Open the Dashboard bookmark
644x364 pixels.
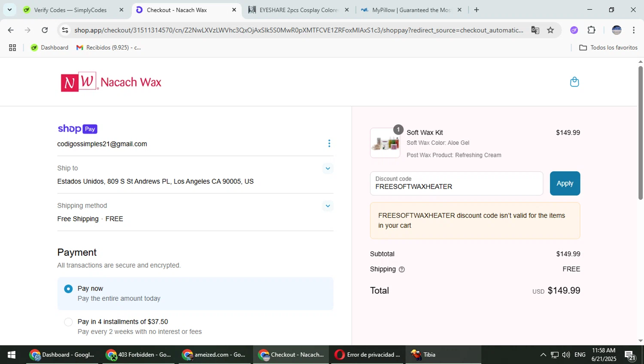coord(49,48)
